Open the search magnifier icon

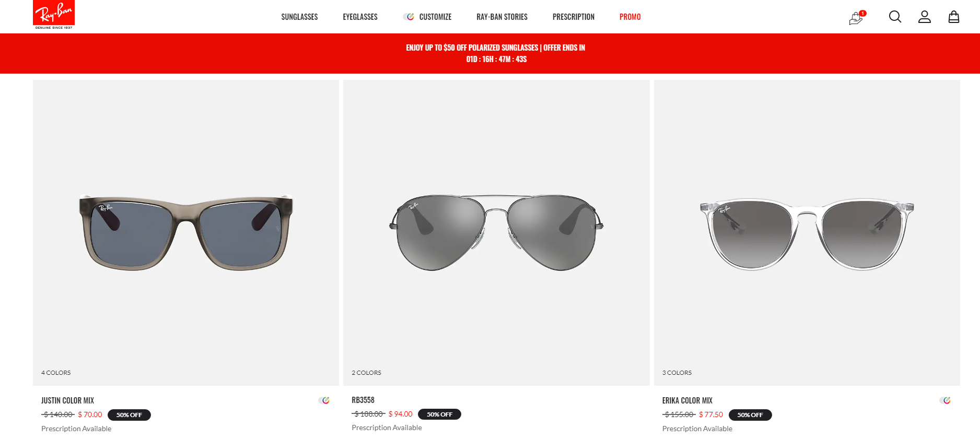point(895,17)
